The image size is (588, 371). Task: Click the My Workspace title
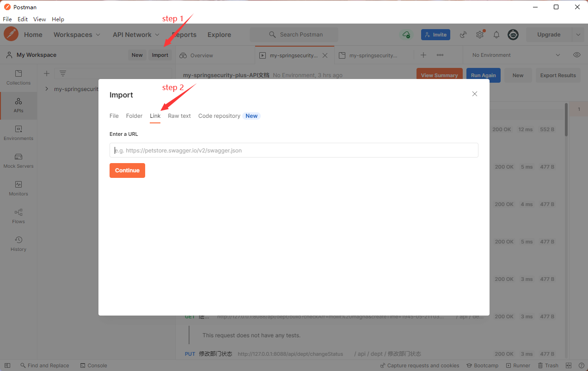37,55
